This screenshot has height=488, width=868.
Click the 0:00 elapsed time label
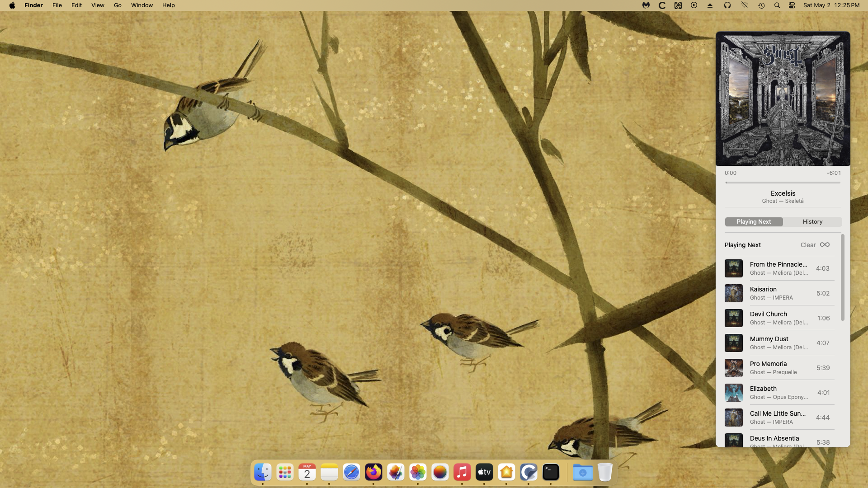tap(730, 173)
